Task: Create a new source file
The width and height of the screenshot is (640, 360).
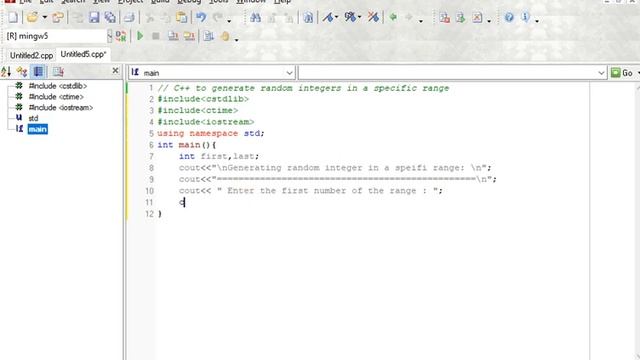Action: 13,18
